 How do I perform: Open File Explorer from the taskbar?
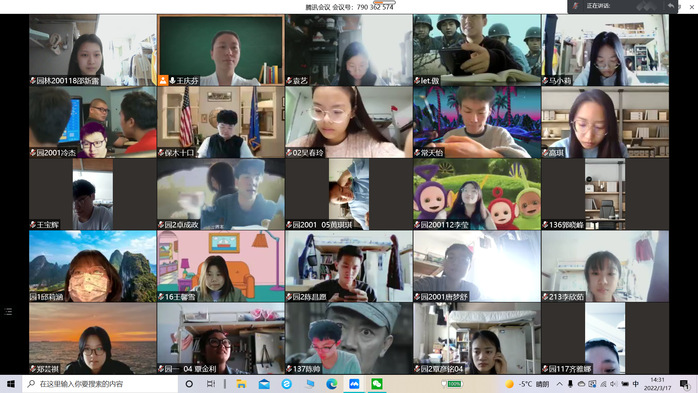(x=241, y=384)
